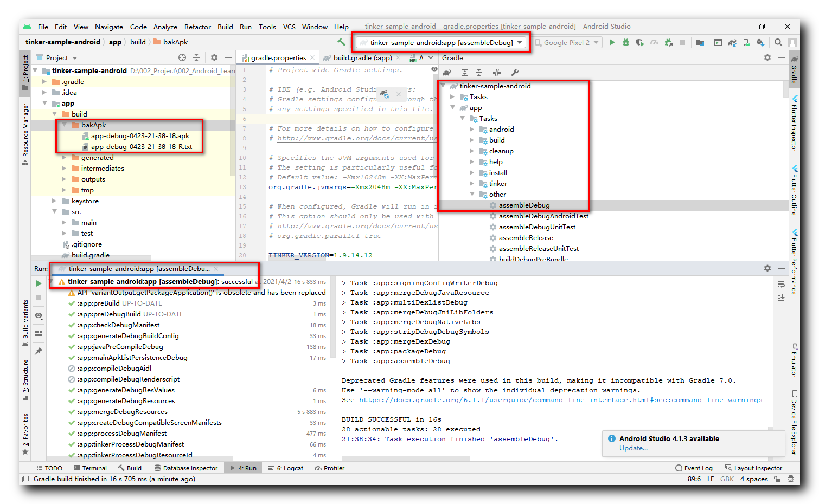
Task: Collapse all in the Gradle tool window
Action: pos(479,72)
